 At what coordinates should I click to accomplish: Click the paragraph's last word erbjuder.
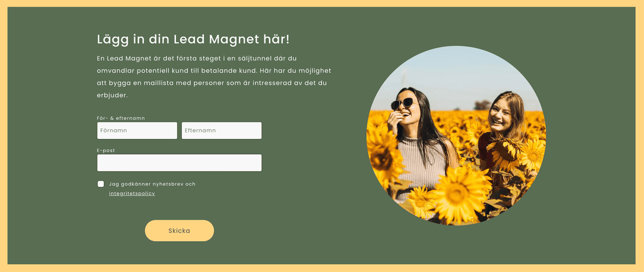112,96
